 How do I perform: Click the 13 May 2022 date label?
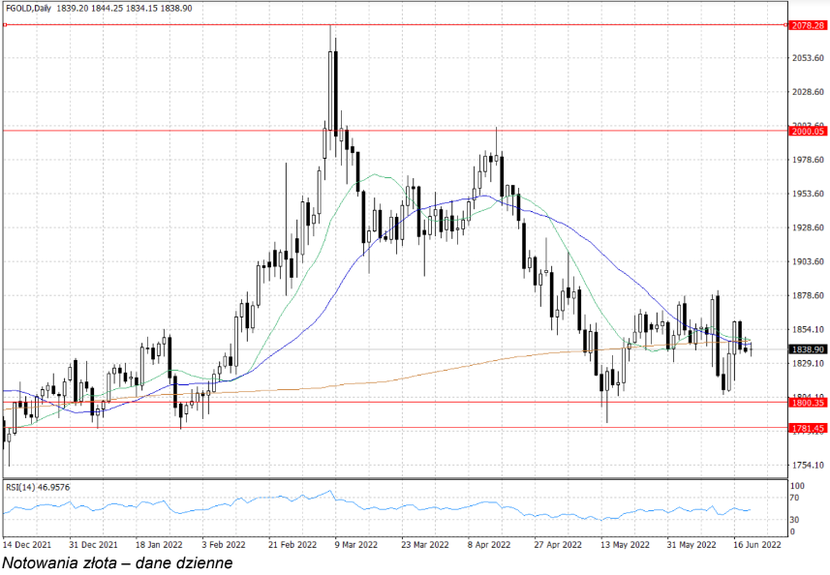coord(625,545)
